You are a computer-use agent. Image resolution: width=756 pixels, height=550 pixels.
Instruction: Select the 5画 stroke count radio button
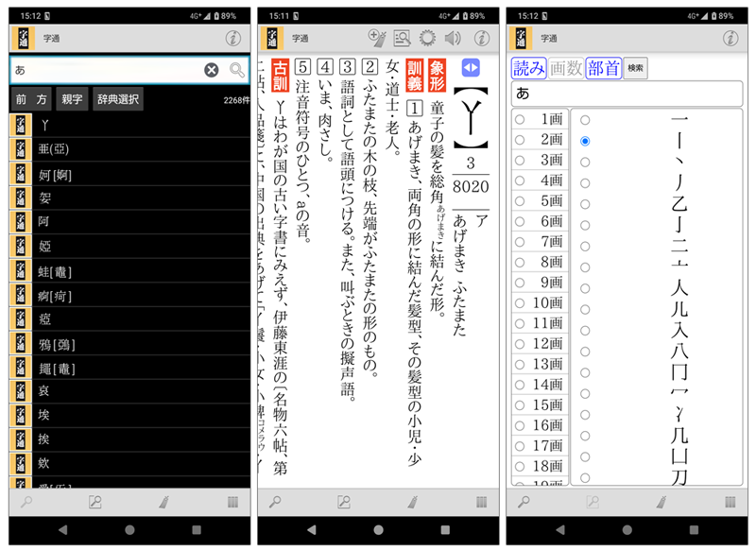point(520,201)
